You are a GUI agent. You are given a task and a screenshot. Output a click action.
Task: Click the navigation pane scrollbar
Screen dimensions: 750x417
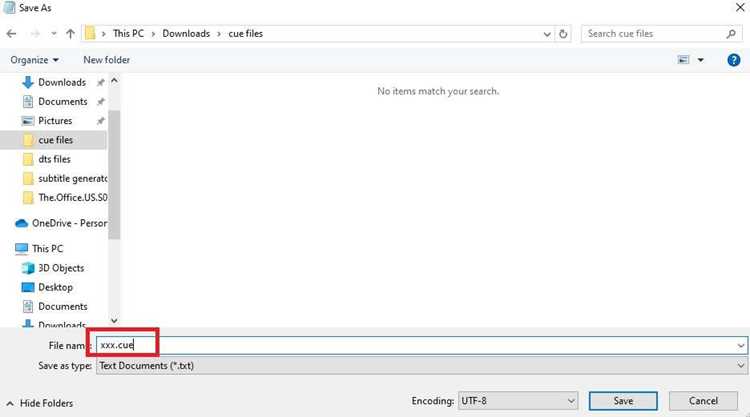[114, 175]
